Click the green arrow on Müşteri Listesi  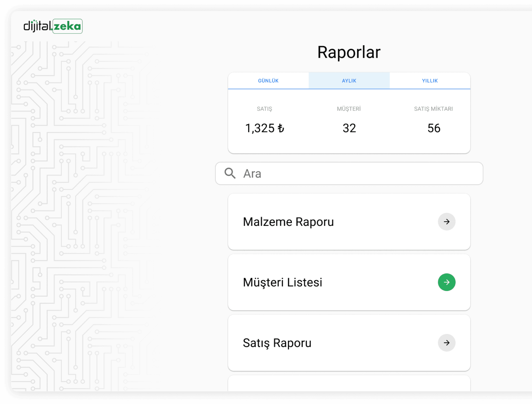point(447,282)
